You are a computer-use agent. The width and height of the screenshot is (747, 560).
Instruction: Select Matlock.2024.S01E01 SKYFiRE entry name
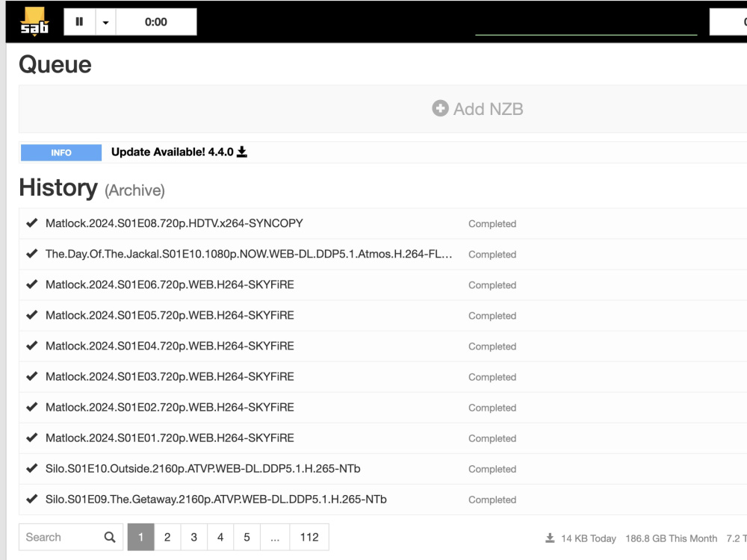pyautogui.click(x=170, y=438)
